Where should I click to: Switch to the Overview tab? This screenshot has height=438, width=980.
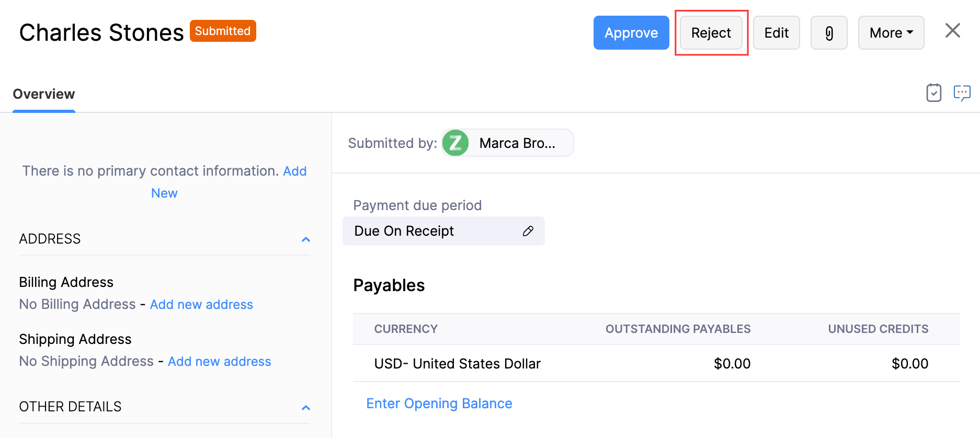pyautogui.click(x=44, y=94)
